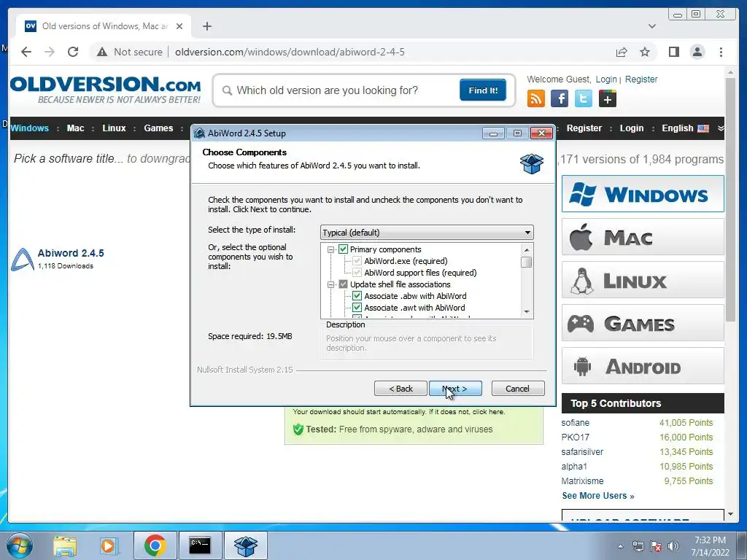The width and height of the screenshot is (747, 560).
Task: Open the Not secure site information
Action: coord(129,52)
